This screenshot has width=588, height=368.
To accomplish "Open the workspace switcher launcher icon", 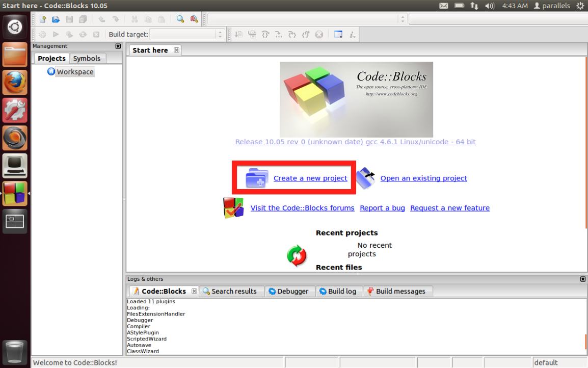I will [15, 221].
